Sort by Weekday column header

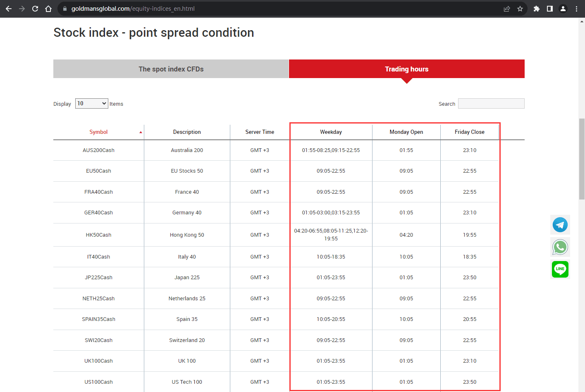(x=331, y=132)
